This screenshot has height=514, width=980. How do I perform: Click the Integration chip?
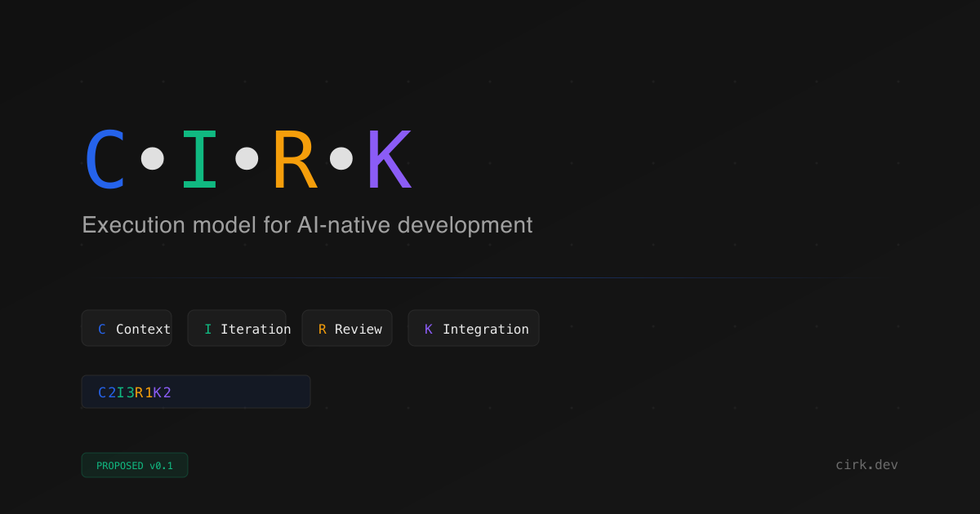coord(474,328)
